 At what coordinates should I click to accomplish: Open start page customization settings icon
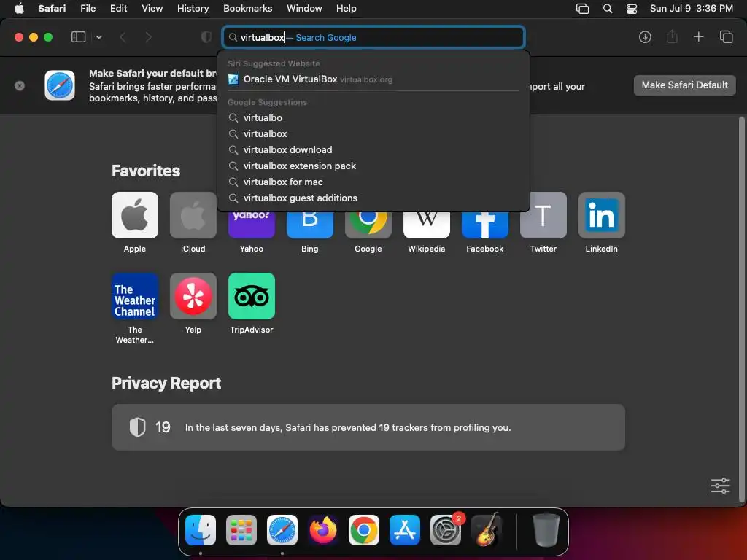720,486
